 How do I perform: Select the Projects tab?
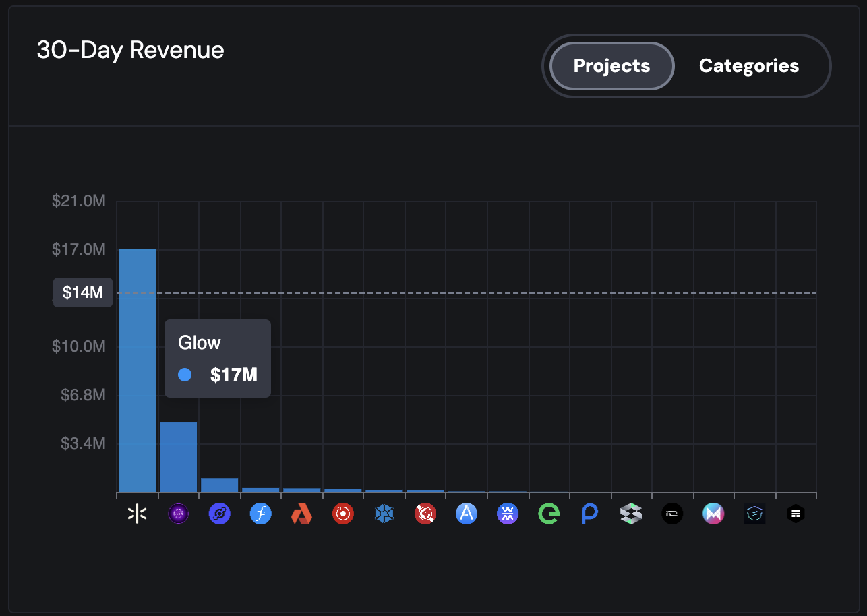pos(611,66)
